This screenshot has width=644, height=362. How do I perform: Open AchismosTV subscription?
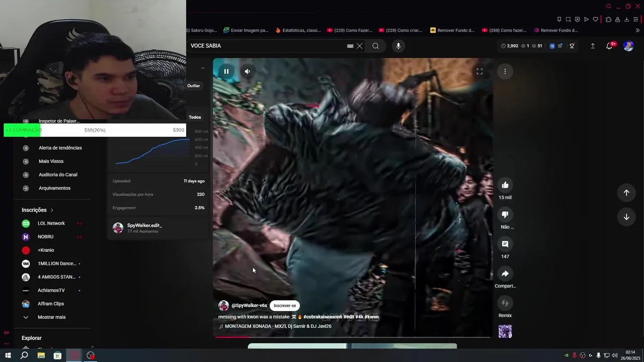52,291
